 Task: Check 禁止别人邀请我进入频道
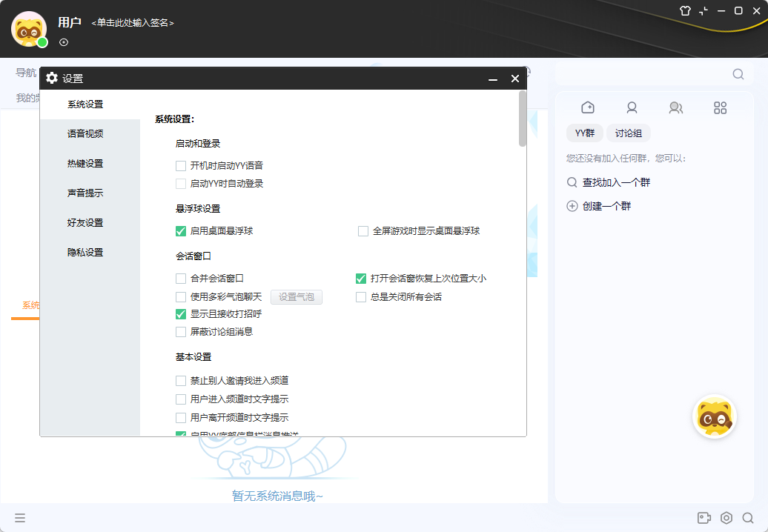[181, 381]
